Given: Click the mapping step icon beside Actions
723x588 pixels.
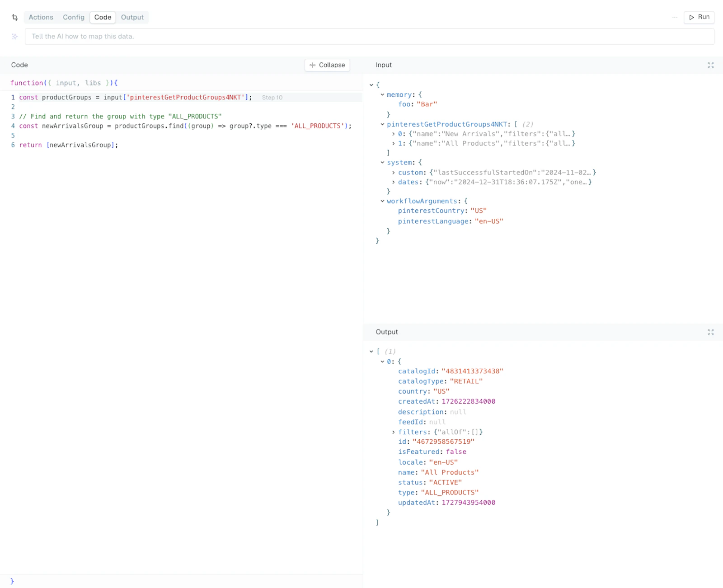Looking at the screenshot, I should point(15,18).
